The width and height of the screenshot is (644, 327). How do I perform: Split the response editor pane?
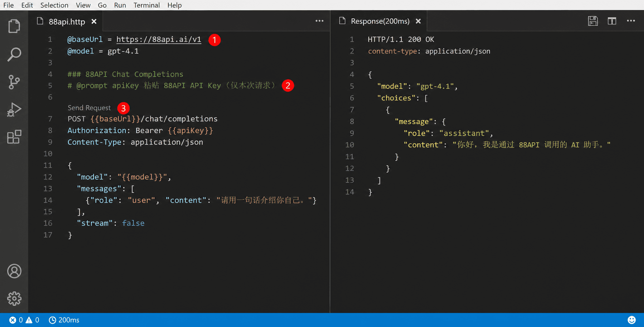point(612,21)
